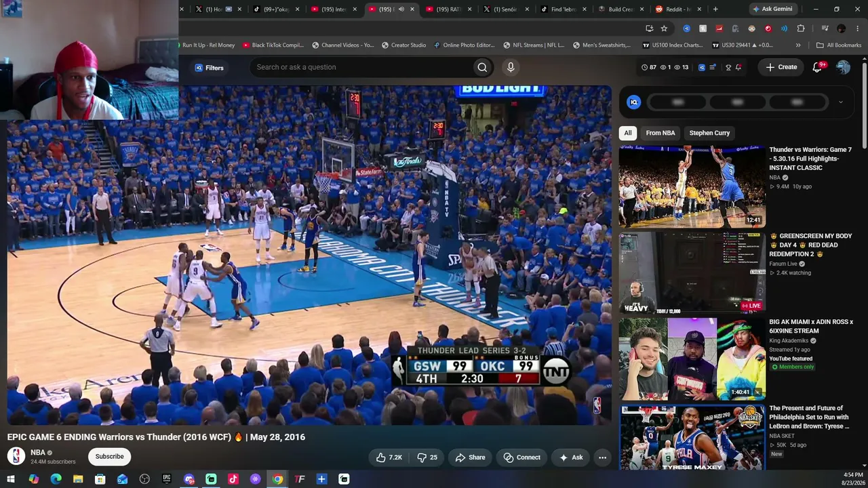Open TikTok from the taskbar

pos(233,479)
